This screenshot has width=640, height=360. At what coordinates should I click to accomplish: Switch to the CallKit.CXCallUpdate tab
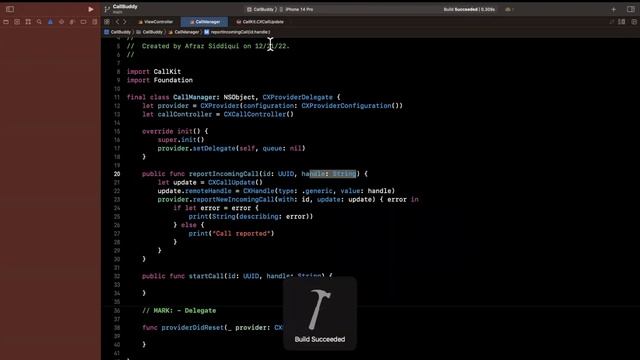(260, 22)
